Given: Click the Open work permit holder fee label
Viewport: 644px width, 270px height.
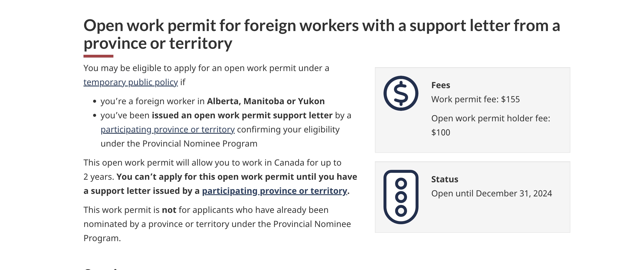Looking at the screenshot, I should (490, 119).
